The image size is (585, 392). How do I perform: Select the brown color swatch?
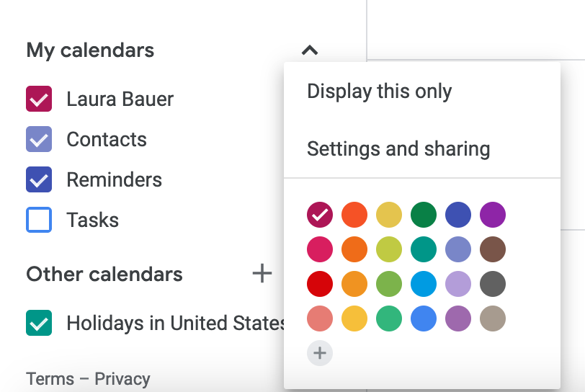(x=493, y=249)
